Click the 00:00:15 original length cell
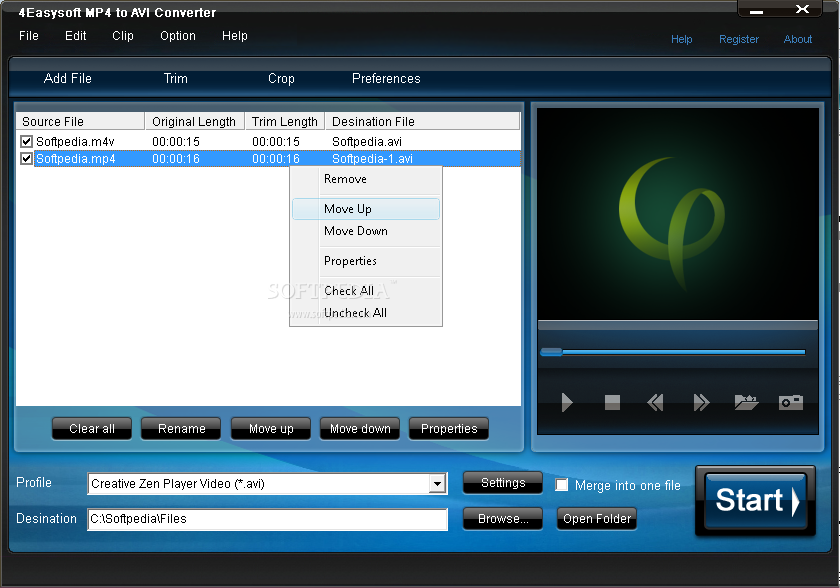Screen dimensions: 840x588 tap(176, 141)
